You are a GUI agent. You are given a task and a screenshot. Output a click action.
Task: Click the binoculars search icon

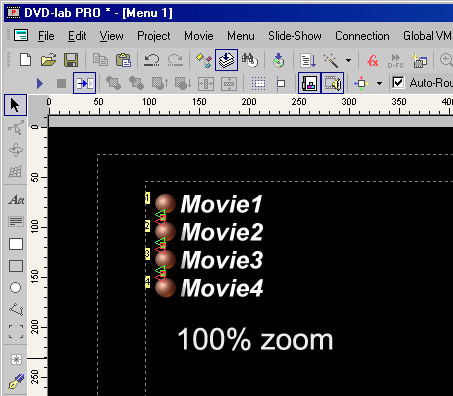250,60
